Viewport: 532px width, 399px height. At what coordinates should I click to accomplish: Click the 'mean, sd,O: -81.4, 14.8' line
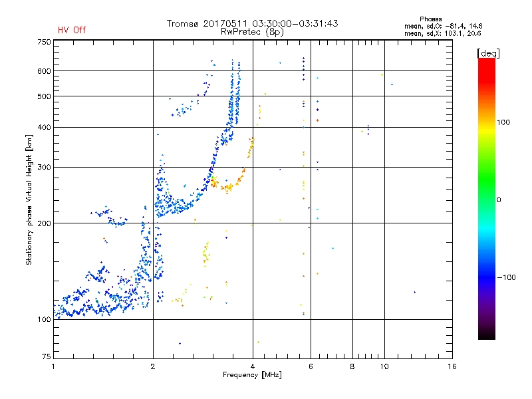point(443,26)
